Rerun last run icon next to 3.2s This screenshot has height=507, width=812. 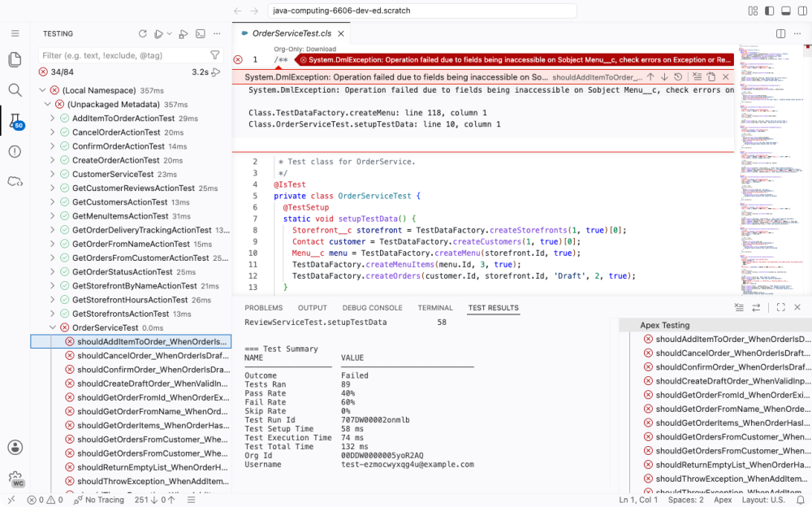click(x=216, y=72)
